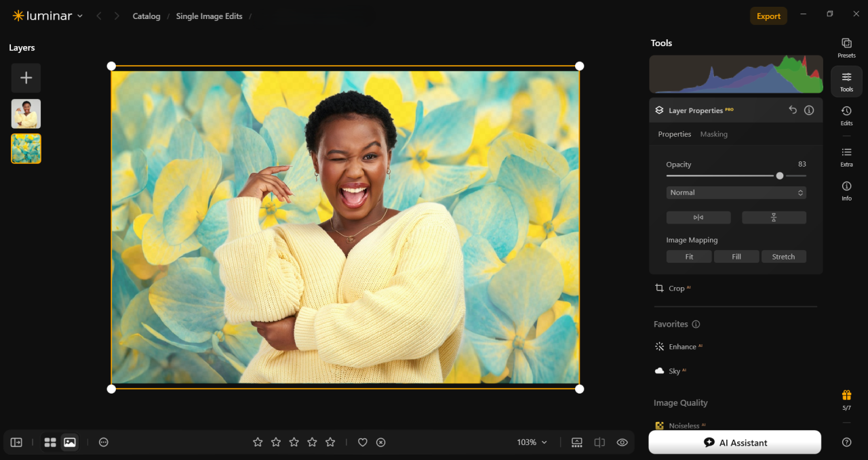The image size is (868, 460).
Task: Rate the image one star
Action: 258,442
